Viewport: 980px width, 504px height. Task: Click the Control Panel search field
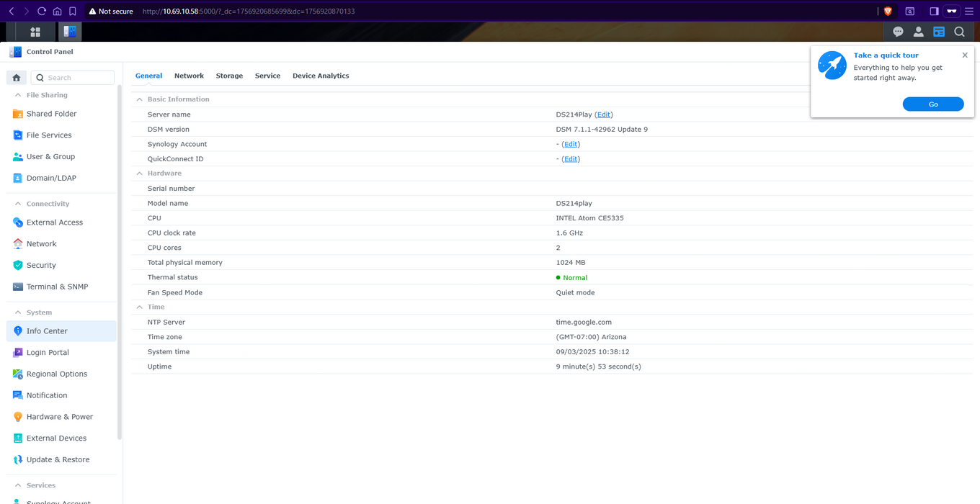coord(72,78)
